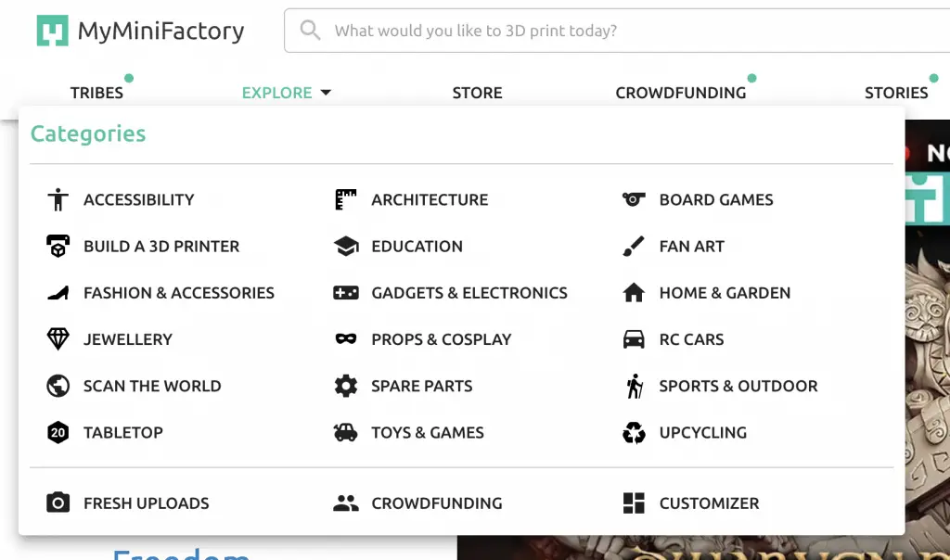Screen dimensions: 950x560
Task: Open the Architecture category link
Action: pyautogui.click(x=430, y=199)
